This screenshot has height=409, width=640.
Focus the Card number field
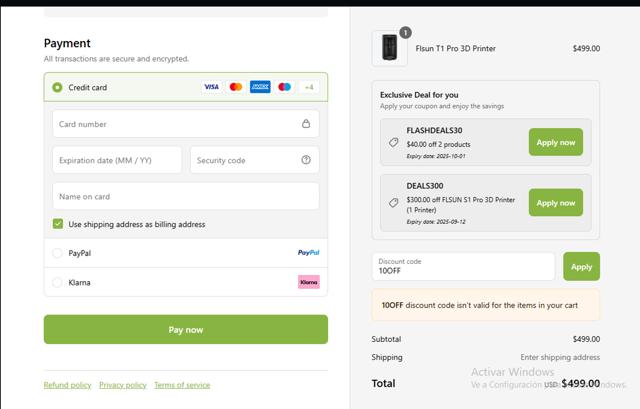coord(186,124)
